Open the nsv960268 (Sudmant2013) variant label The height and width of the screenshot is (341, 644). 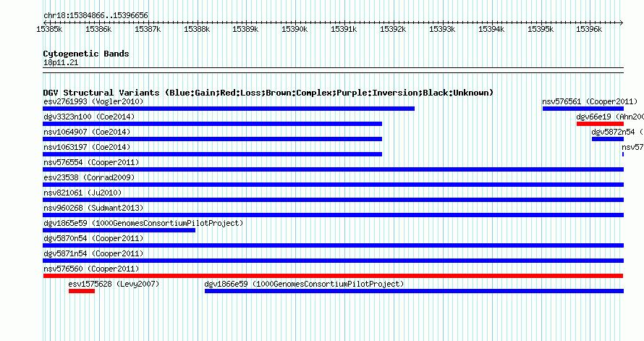93,208
